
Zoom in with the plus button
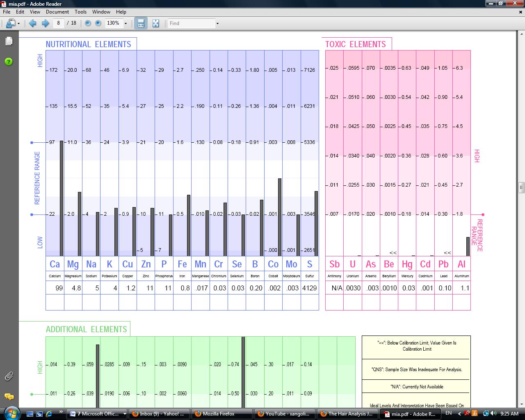point(98,23)
